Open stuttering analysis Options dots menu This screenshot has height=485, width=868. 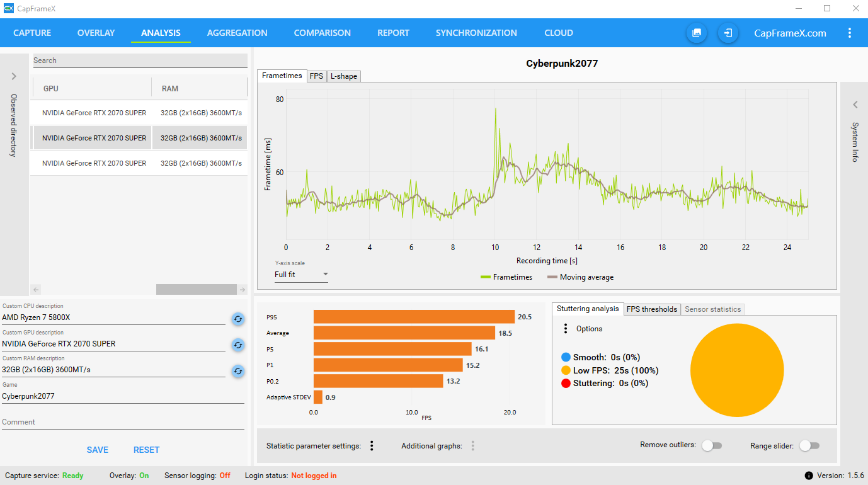coord(566,329)
